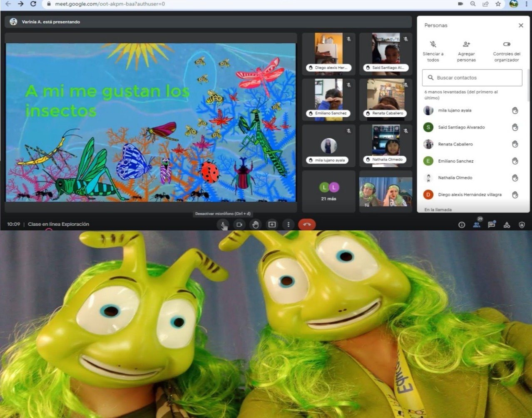Image resolution: width=532 pixels, height=418 pixels.
Task: Click the 21 más participants tile
Action: coord(328,191)
